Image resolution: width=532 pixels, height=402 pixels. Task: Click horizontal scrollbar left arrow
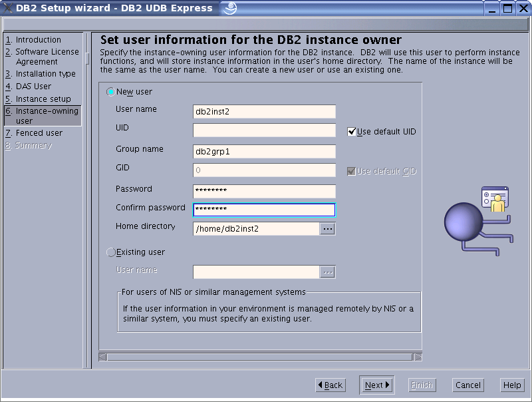(102, 357)
